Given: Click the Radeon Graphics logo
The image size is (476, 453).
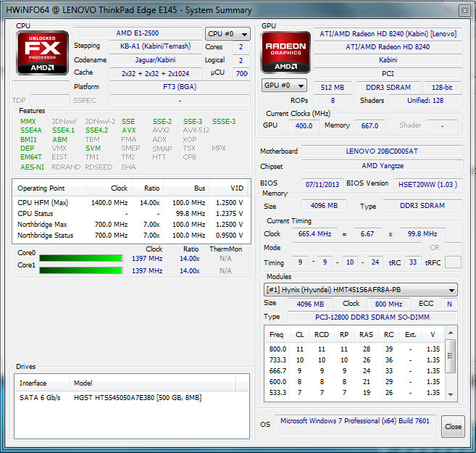Looking at the screenshot, I should (285, 52).
